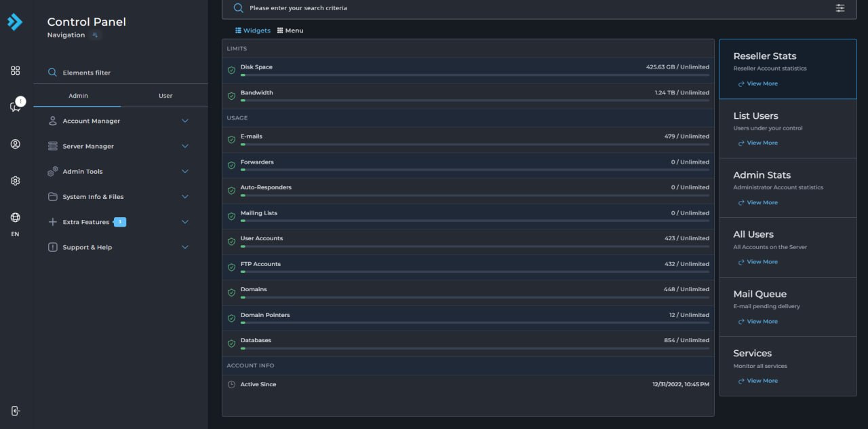The height and width of the screenshot is (429, 868).
Task: Open View More under Mail Queue
Action: coord(757,321)
